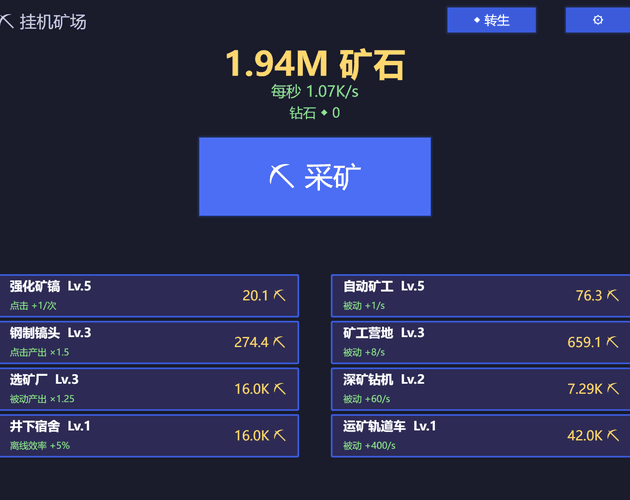Screen dimensions: 630x500
Task: Click the 1.94M 矿石 total
Action: coord(315,64)
